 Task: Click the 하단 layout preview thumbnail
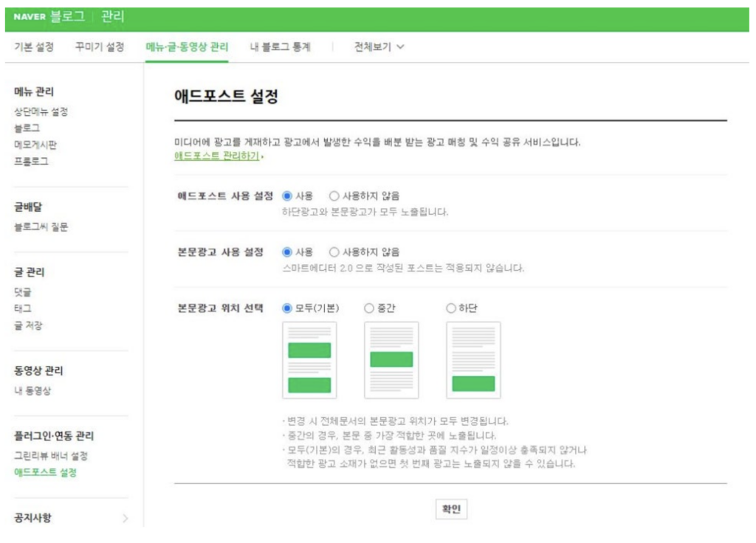pyautogui.click(x=473, y=360)
